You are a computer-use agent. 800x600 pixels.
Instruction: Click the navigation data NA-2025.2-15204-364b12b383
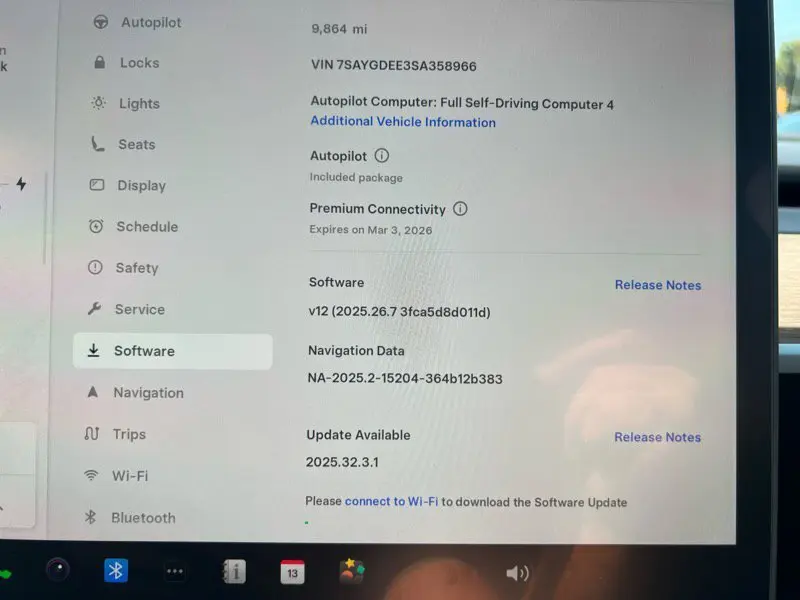[405, 379]
